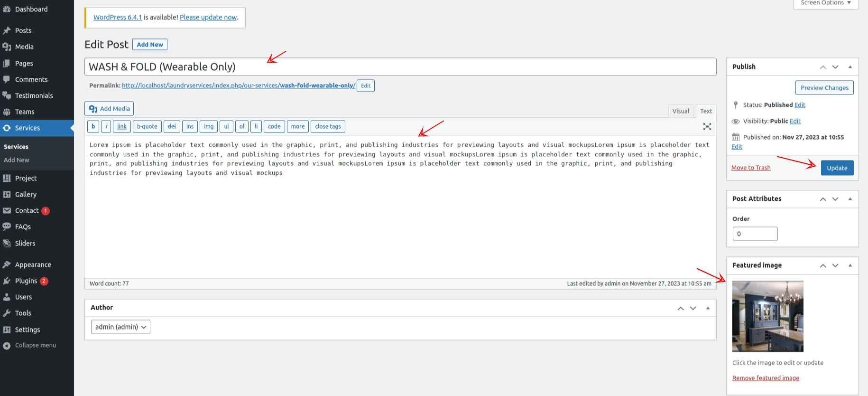Move Post Attributes panel down
This screenshot has width=868, height=396.
point(835,199)
